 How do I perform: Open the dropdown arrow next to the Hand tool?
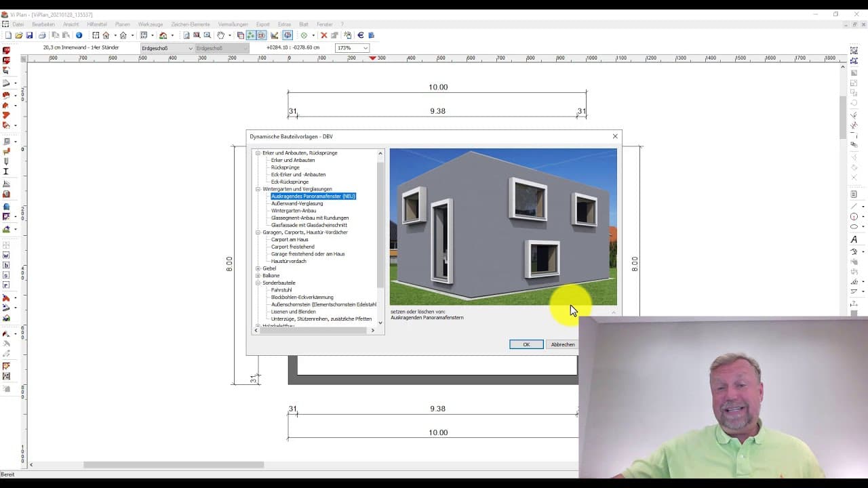pyautogui.click(x=231, y=35)
